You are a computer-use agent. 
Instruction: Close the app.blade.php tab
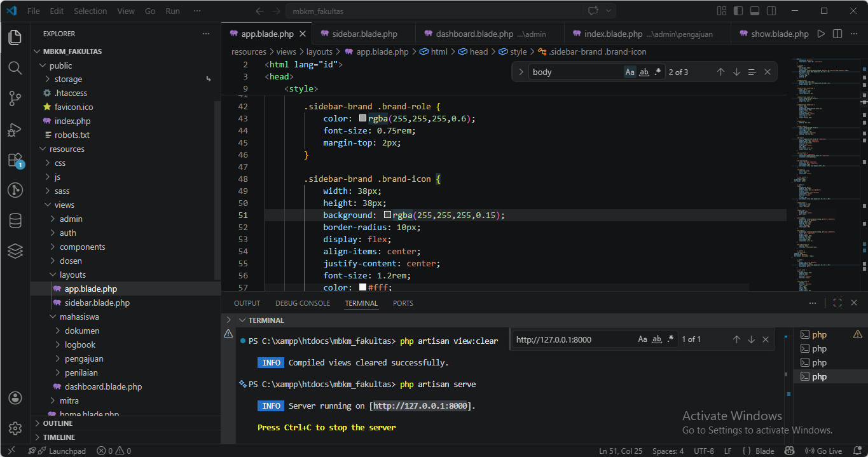coord(302,34)
